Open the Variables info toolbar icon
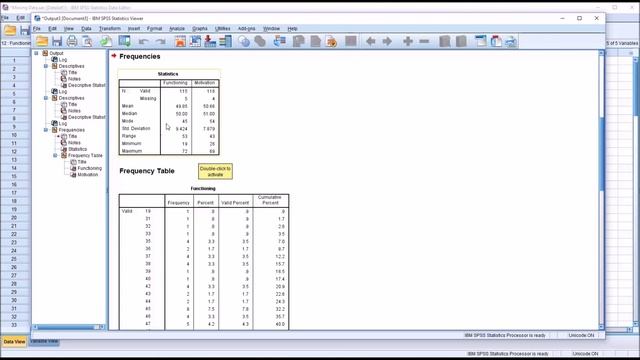 click(x=225, y=41)
